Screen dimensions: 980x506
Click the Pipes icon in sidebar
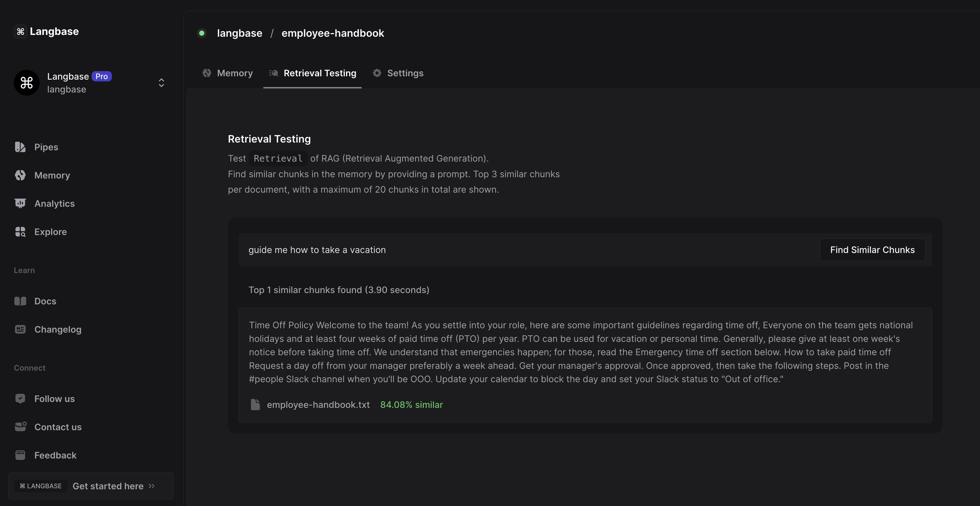pos(20,147)
